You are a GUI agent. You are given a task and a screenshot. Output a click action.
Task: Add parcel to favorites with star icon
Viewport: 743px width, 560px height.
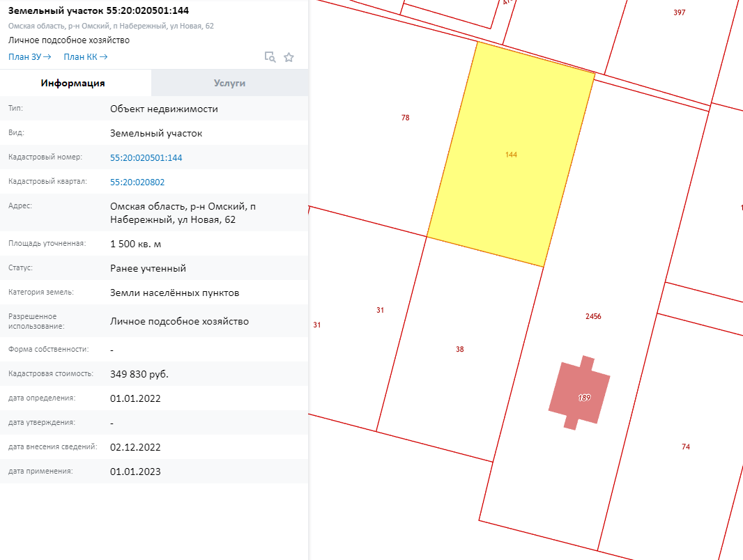tap(289, 57)
